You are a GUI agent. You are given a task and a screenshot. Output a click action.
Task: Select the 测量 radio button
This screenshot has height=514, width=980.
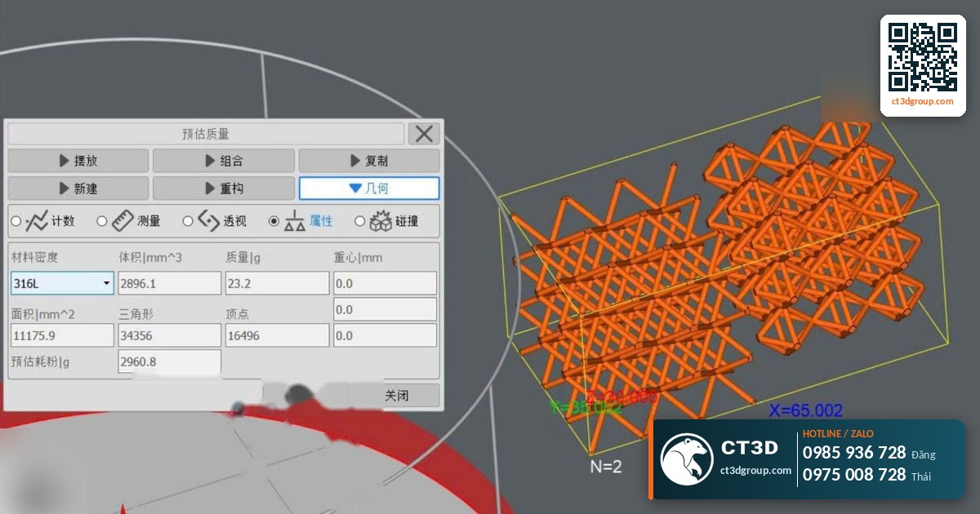click(x=102, y=221)
